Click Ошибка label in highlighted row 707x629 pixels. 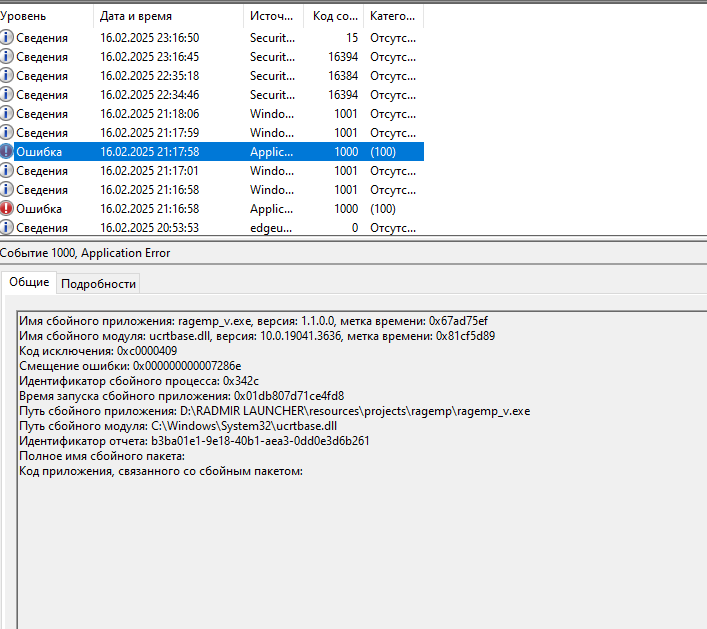point(39,152)
